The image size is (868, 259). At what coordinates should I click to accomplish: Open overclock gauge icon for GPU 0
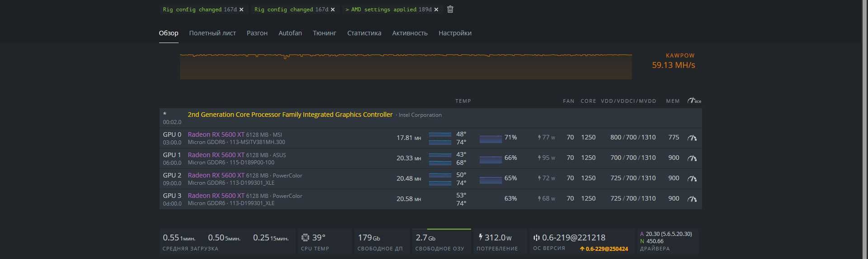point(692,138)
